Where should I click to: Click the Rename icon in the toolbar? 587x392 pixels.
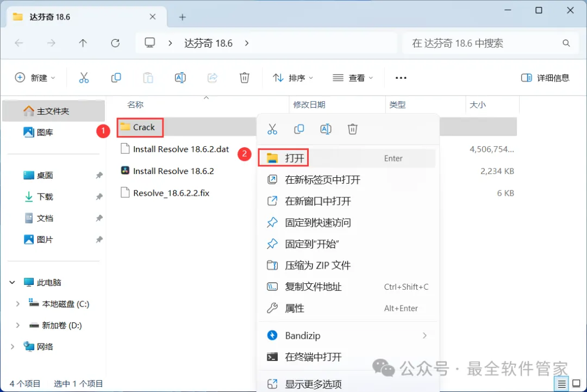pyautogui.click(x=180, y=78)
